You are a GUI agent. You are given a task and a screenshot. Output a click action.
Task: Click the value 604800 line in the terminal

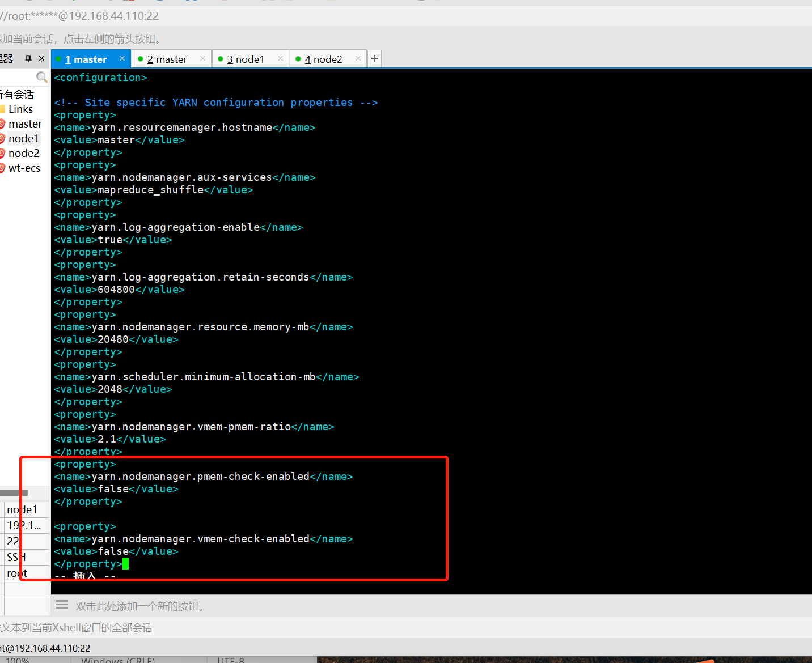click(119, 290)
